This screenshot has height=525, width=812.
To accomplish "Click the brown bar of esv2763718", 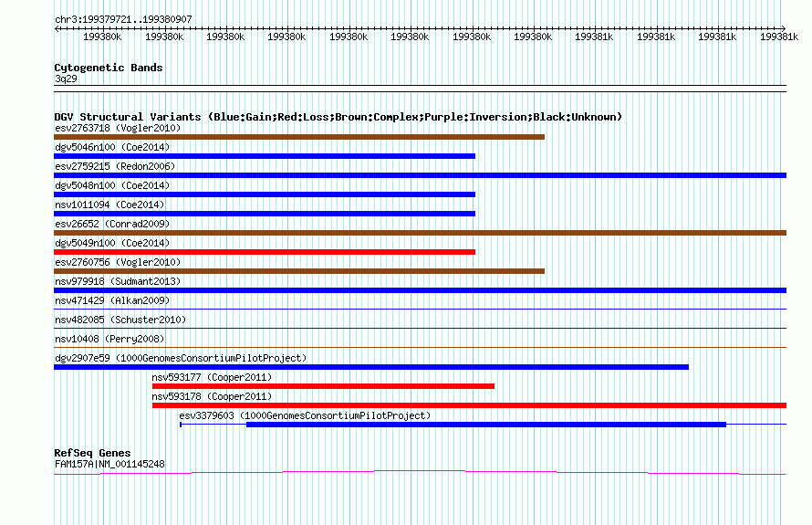I will pyautogui.click(x=299, y=137).
